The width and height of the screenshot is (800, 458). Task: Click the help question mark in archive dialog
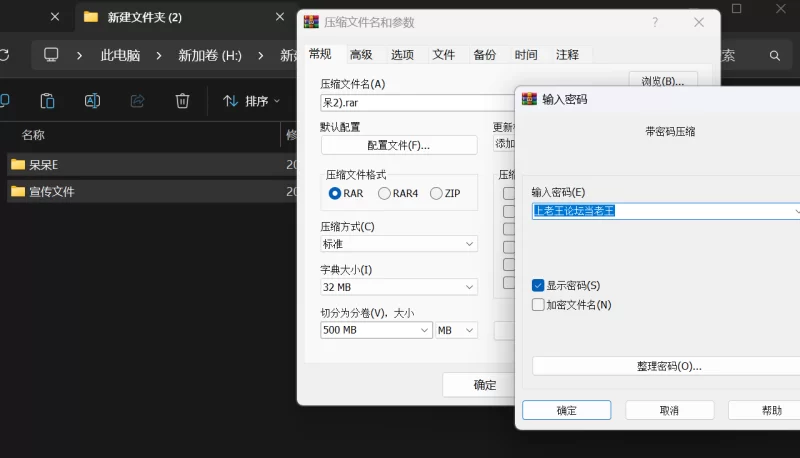[655, 22]
